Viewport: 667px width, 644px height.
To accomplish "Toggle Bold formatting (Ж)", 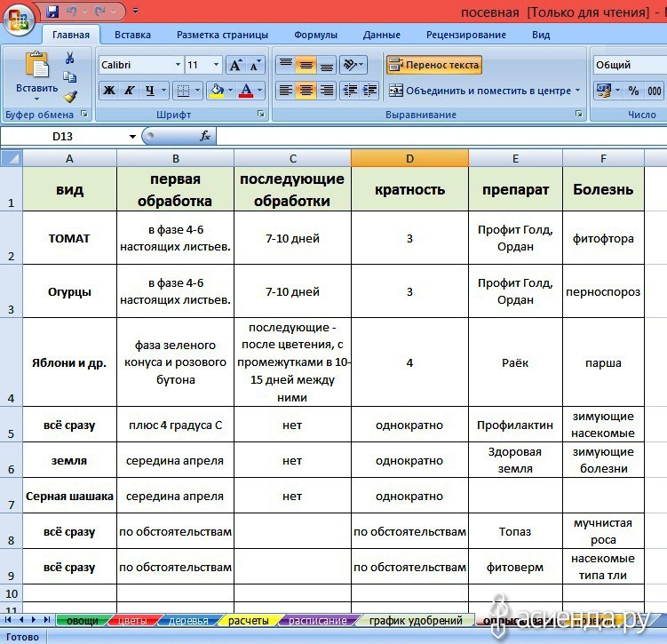I will pos(108,91).
